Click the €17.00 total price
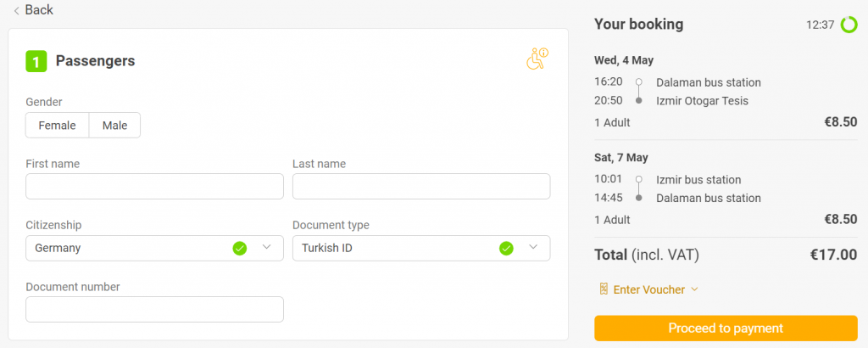Viewport: 868px width, 348px height. tap(834, 255)
